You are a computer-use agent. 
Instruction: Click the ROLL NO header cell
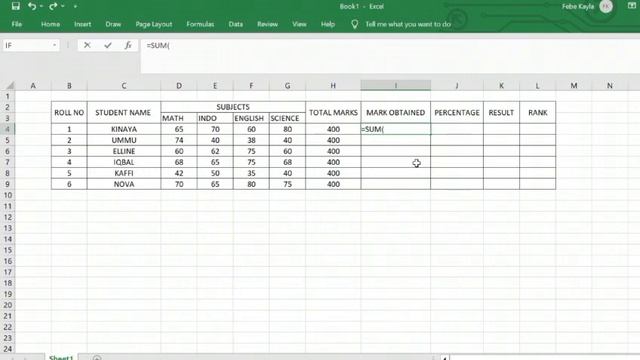(x=69, y=113)
